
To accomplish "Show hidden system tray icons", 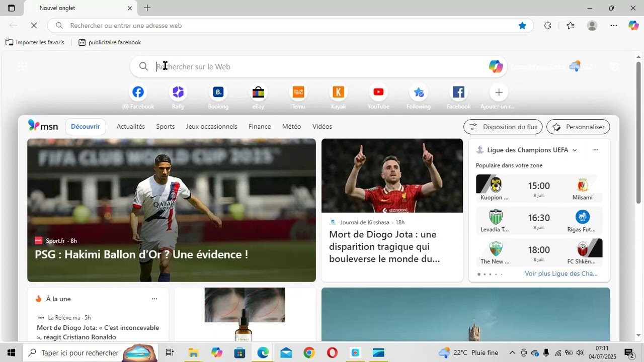I will coord(512,352).
